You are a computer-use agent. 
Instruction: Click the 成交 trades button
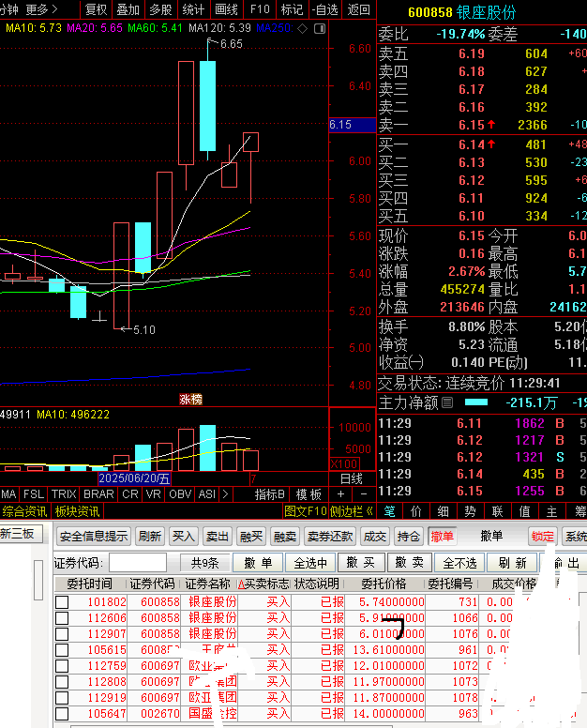coord(375,537)
